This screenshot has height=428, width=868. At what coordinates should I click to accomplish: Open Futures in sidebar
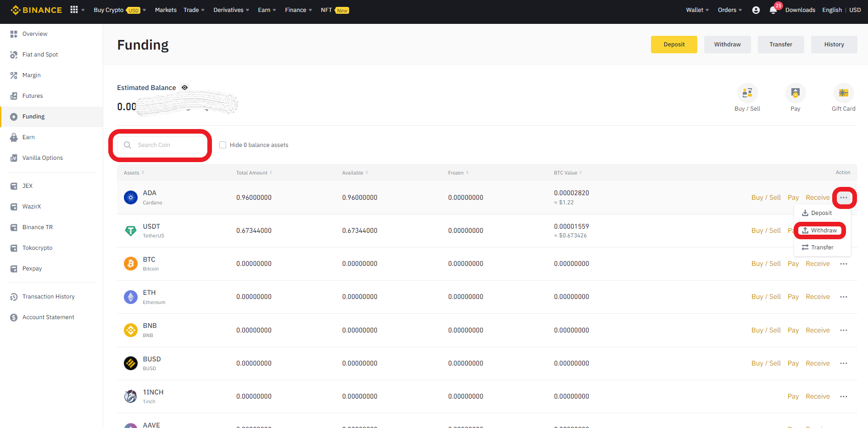(33, 96)
